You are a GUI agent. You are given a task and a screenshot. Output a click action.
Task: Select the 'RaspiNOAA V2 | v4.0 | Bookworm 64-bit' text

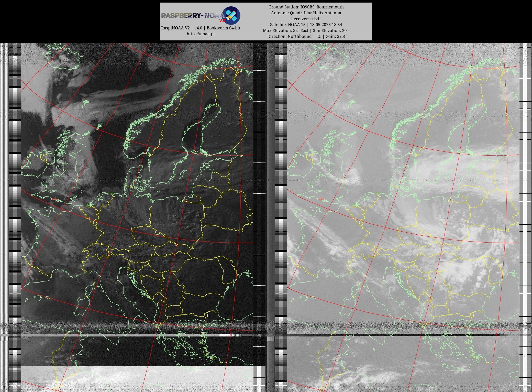point(201,28)
